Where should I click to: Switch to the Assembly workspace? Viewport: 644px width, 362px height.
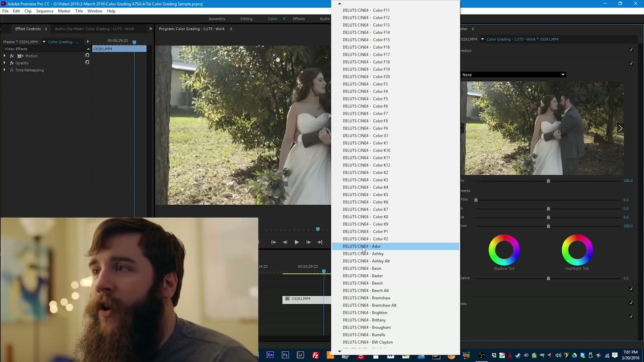tap(217, 19)
